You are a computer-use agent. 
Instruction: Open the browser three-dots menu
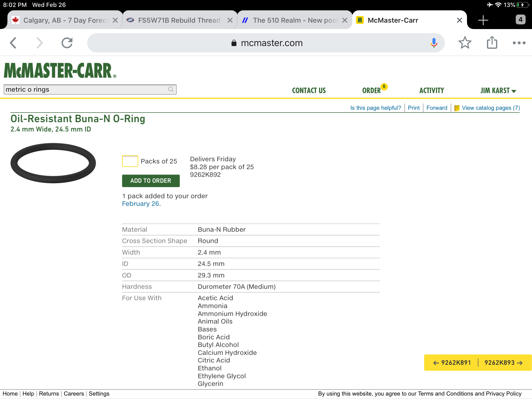click(519, 43)
